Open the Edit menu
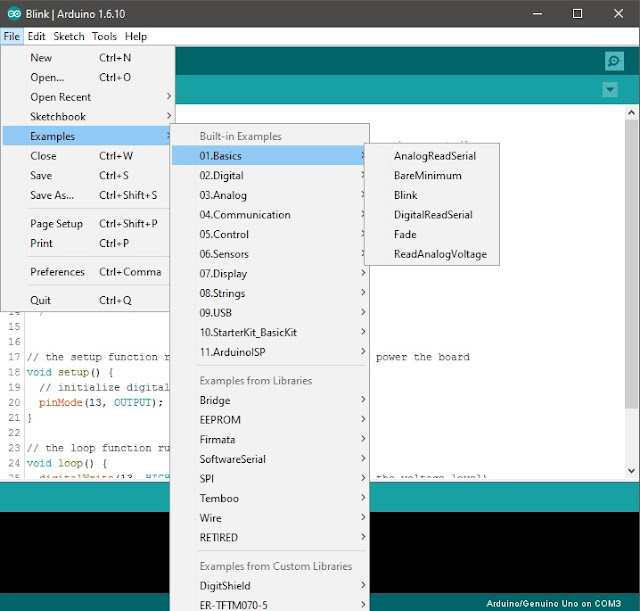The height and width of the screenshot is (611, 640). (x=36, y=36)
